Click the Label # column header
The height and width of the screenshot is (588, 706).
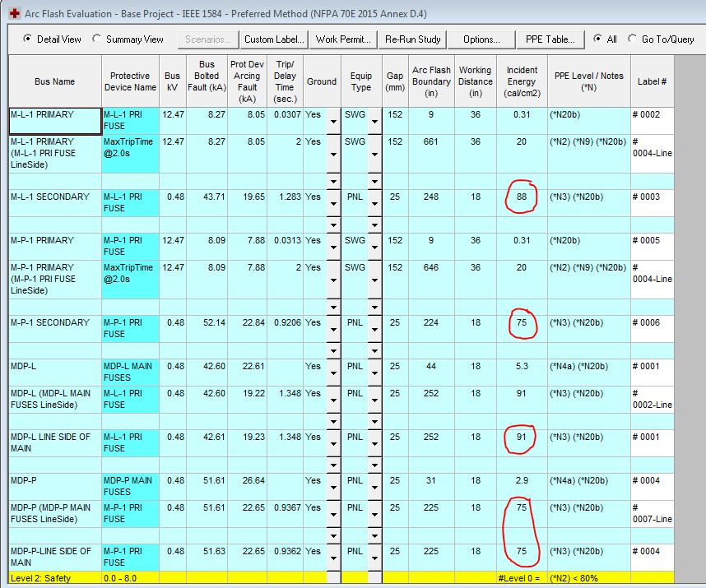tap(652, 81)
